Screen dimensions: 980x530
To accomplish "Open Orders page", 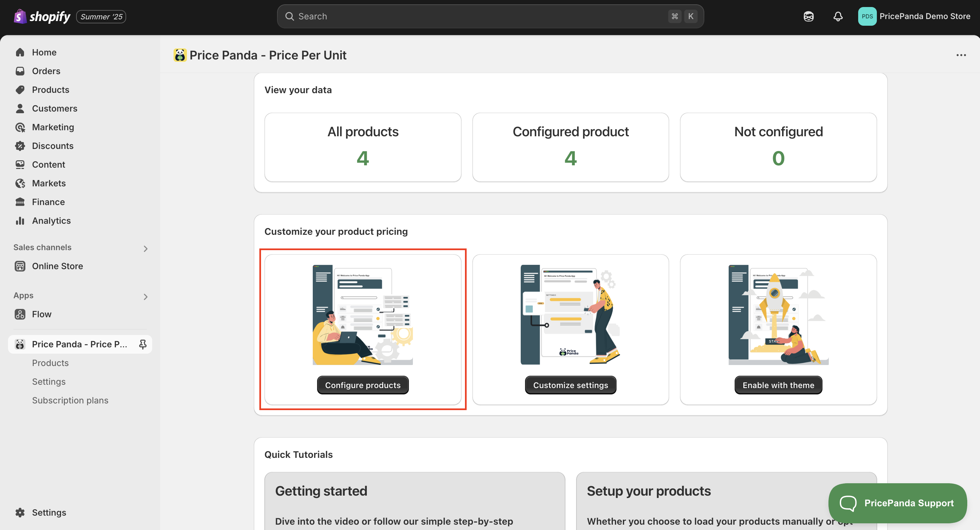I will (x=46, y=71).
